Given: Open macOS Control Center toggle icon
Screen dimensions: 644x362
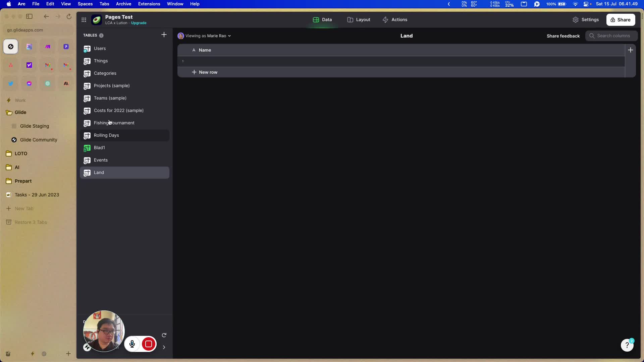Looking at the screenshot, I should click(x=586, y=4).
